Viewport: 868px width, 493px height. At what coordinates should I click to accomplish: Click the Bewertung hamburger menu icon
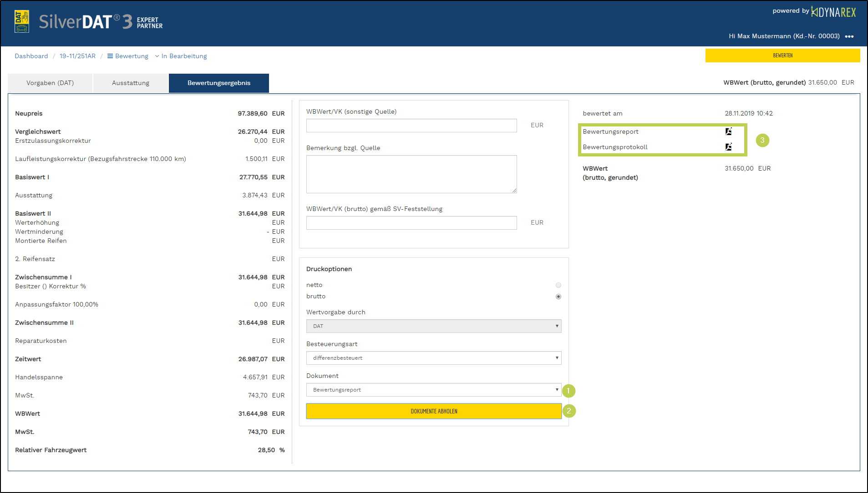point(110,56)
